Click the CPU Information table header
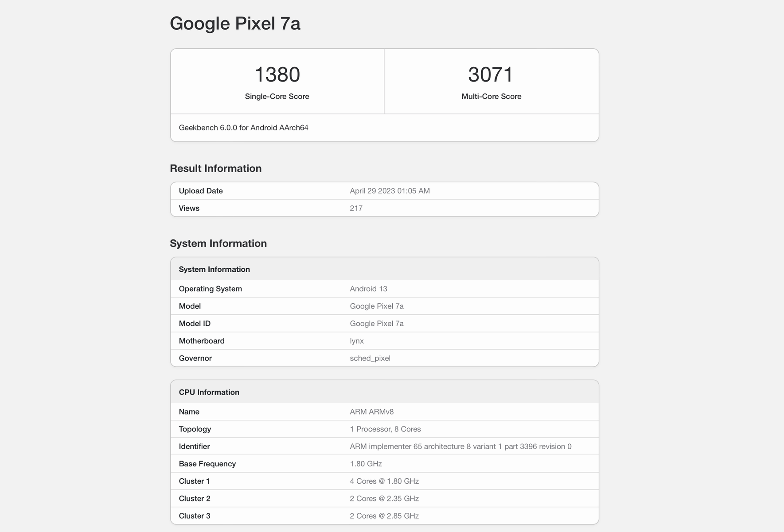This screenshot has width=784, height=532. coord(209,392)
